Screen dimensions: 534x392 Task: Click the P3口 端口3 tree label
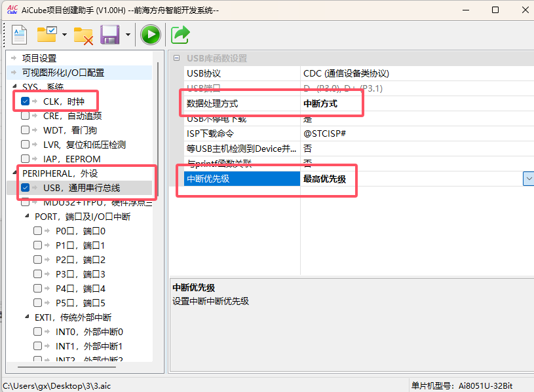(81, 274)
